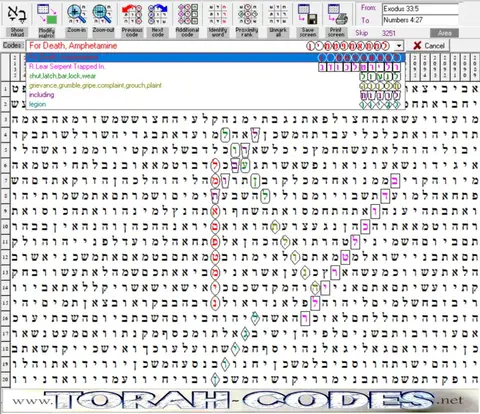This screenshot has width=480, height=414.
Task: Click red-circled letter in matrix row 9
Action: tap(215, 211)
